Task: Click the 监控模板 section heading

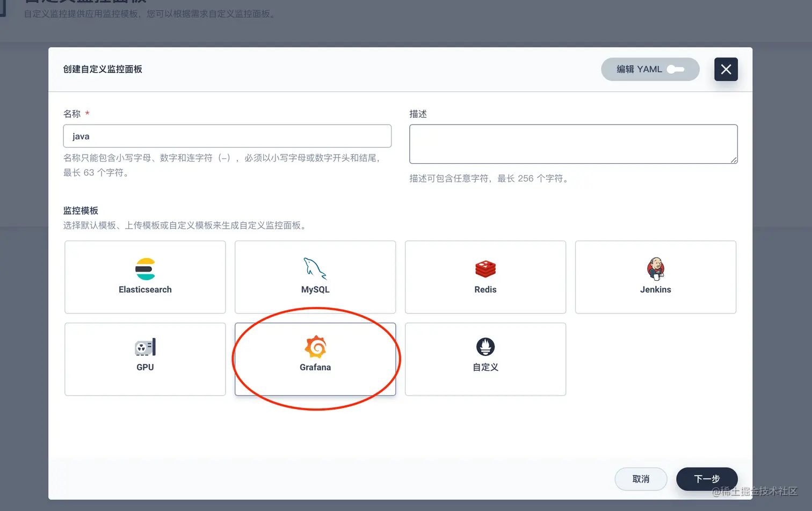Action: pos(81,210)
